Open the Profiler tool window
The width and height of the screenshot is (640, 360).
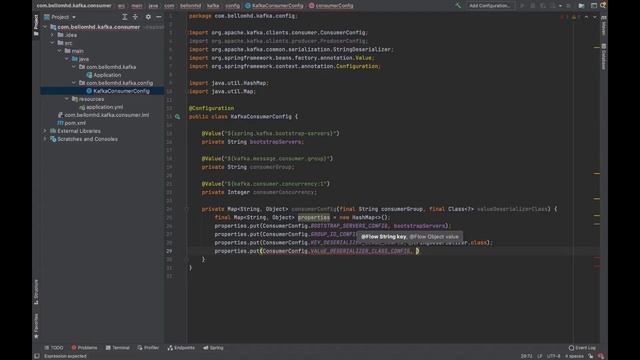tap(148, 348)
